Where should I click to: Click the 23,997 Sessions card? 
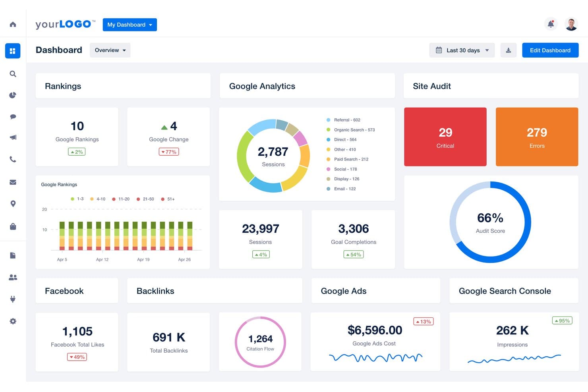pyautogui.click(x=261, y=239)
